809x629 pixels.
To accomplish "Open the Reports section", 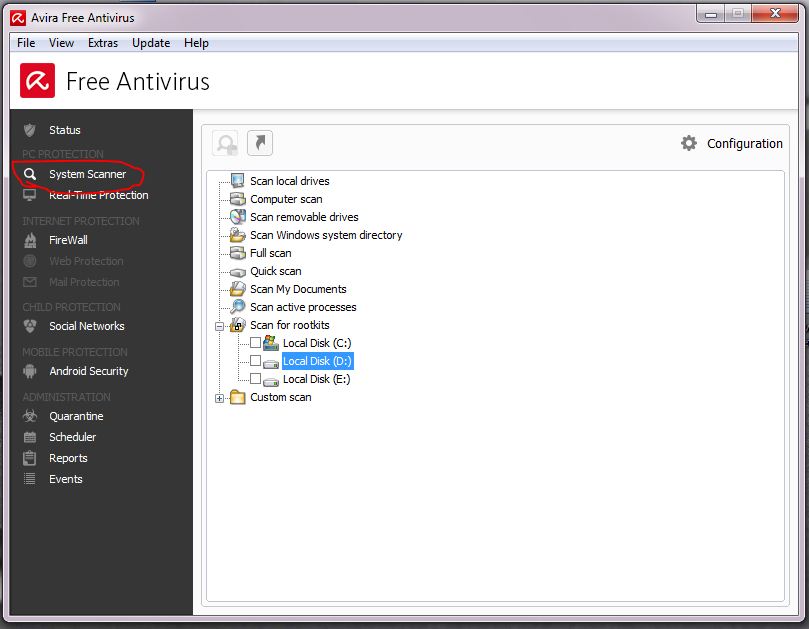I will coord(68,458).
